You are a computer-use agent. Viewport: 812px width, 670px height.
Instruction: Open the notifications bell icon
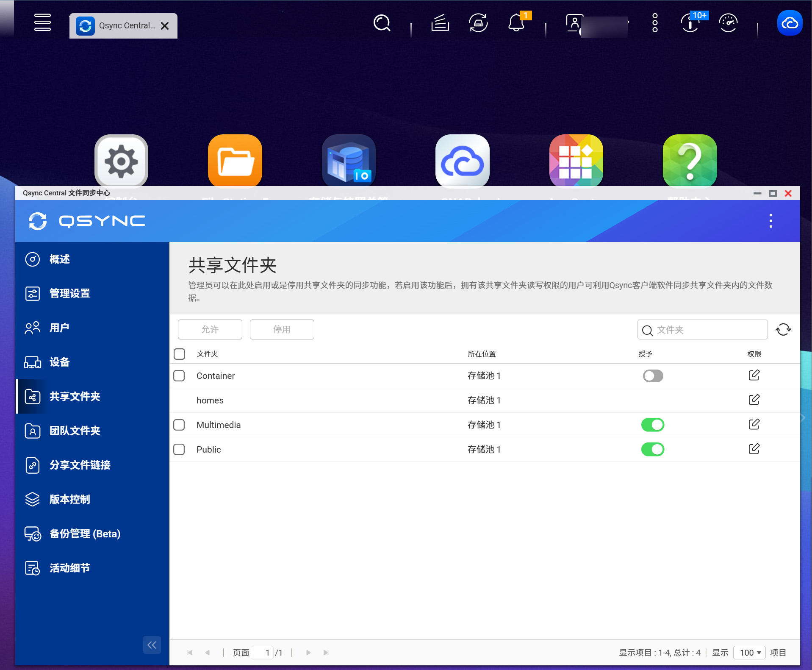(x=516, y=23)
